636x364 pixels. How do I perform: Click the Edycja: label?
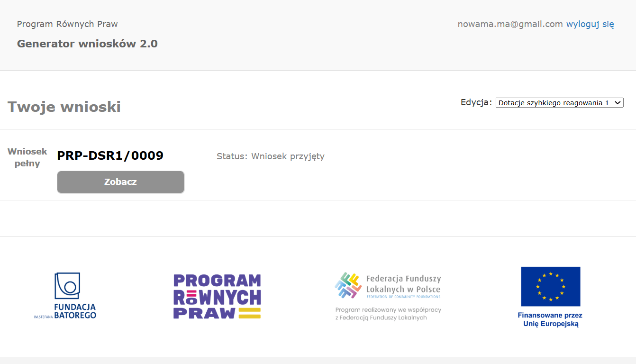476,102
